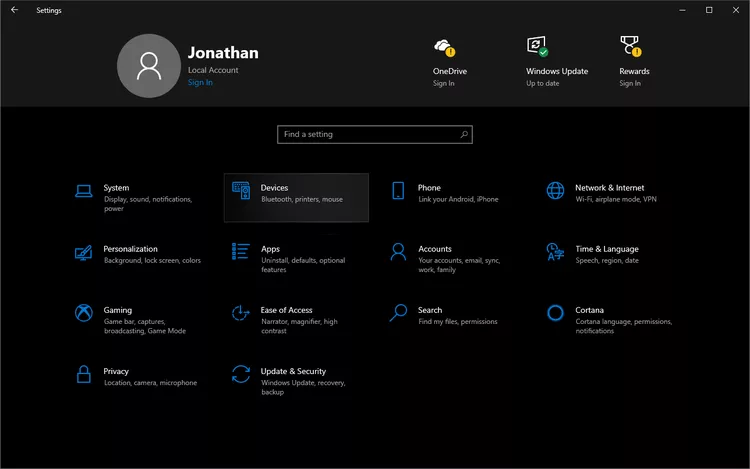Viewport: 750px width, 469px height.
Task: Minimize the Settings window
Action: pyautogui.click(x=683, y=10)
